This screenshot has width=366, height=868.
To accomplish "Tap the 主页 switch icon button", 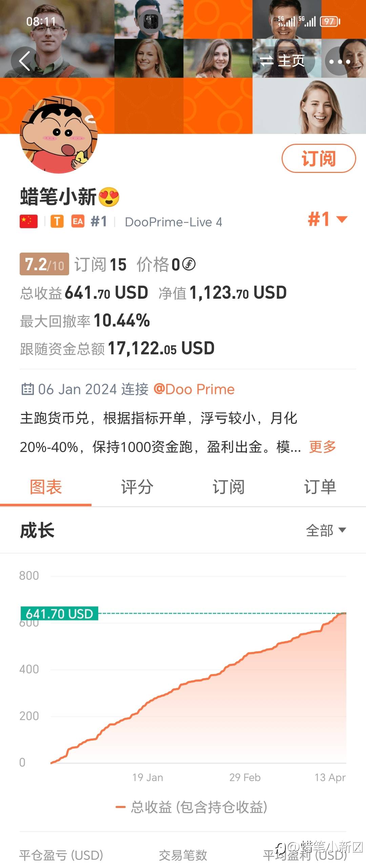I will click(x=283, y=61).
